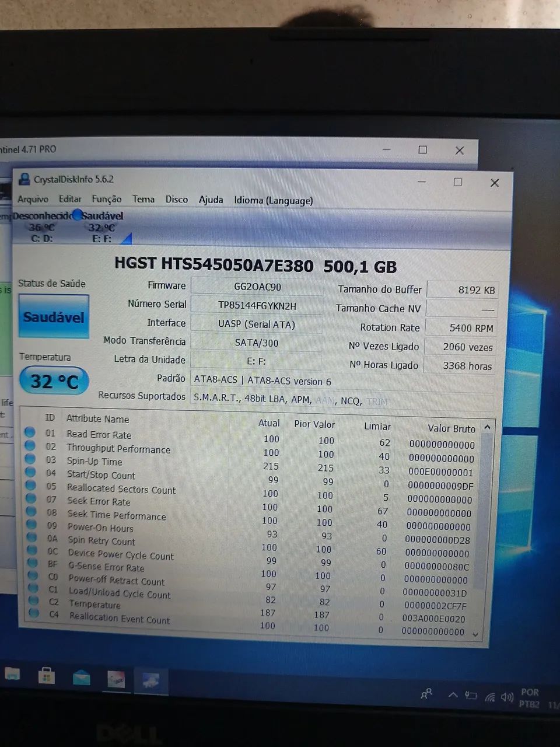Open the Tema menu
This screenshot has width=560, height=747.
(143, 199)
